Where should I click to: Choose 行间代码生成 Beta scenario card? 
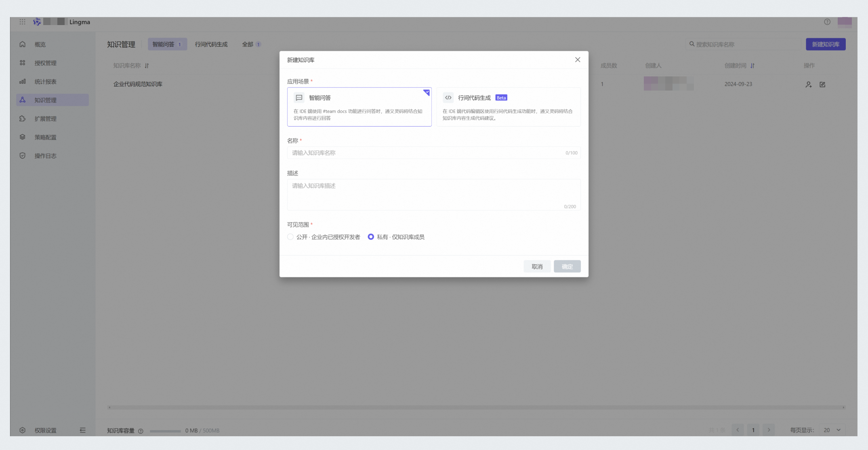[508, 107]
